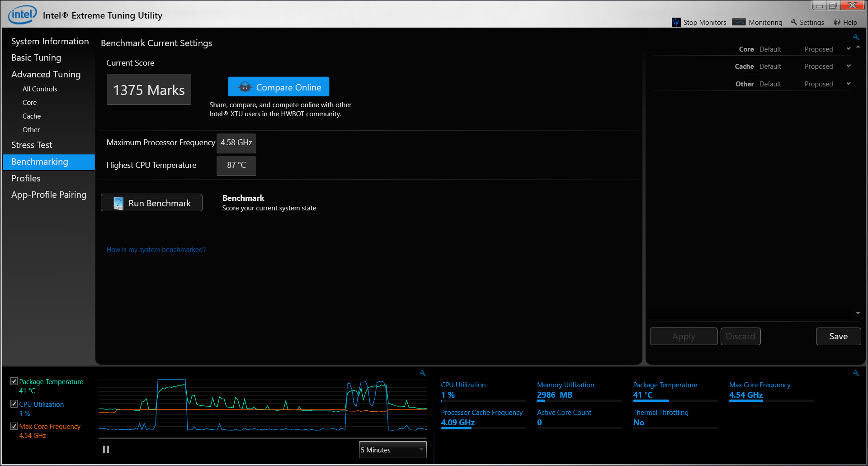The width and height of the screenshot is (868, 466).
Task: Click the Core label in settings panel
Action: pos(746,49)
